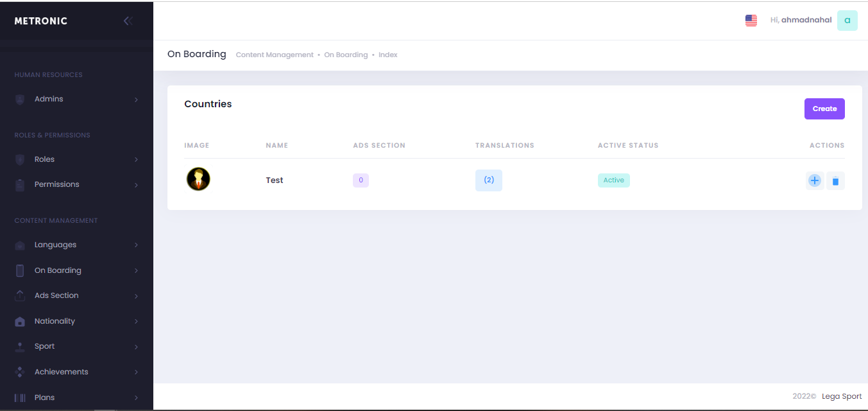Toggle the Active status badge
Screen dimensions: 868x411
613,180
